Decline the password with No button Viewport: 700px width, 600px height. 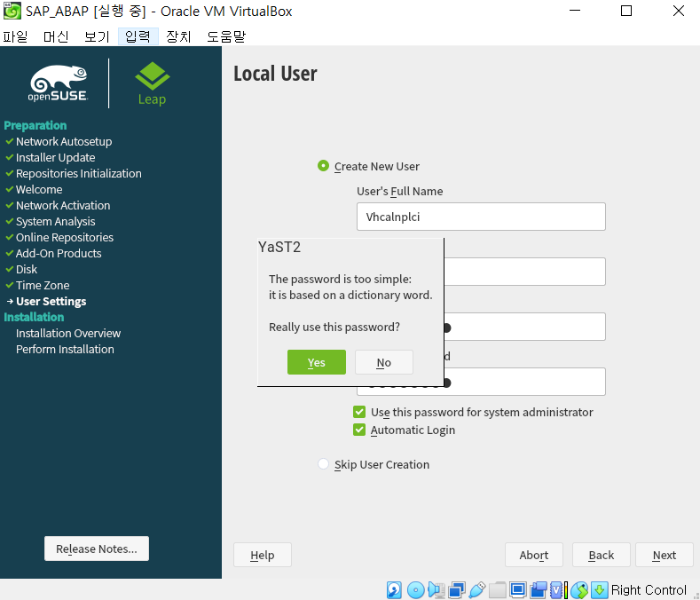point(384,362)
